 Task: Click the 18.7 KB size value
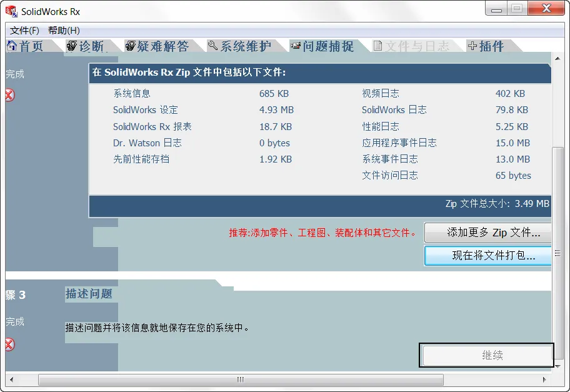(x=276, y=126)
